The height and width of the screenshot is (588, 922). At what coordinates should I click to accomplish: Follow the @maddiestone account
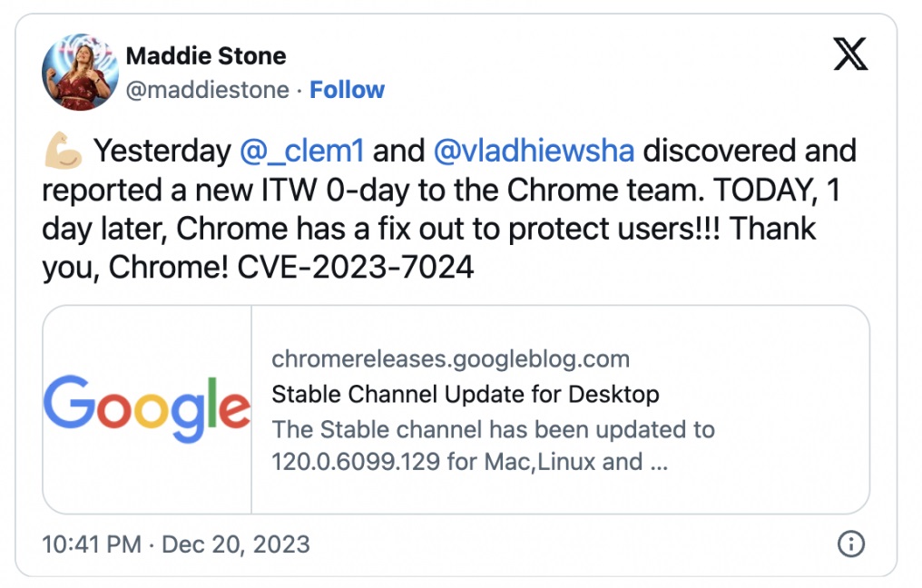[x=347, y=90]
